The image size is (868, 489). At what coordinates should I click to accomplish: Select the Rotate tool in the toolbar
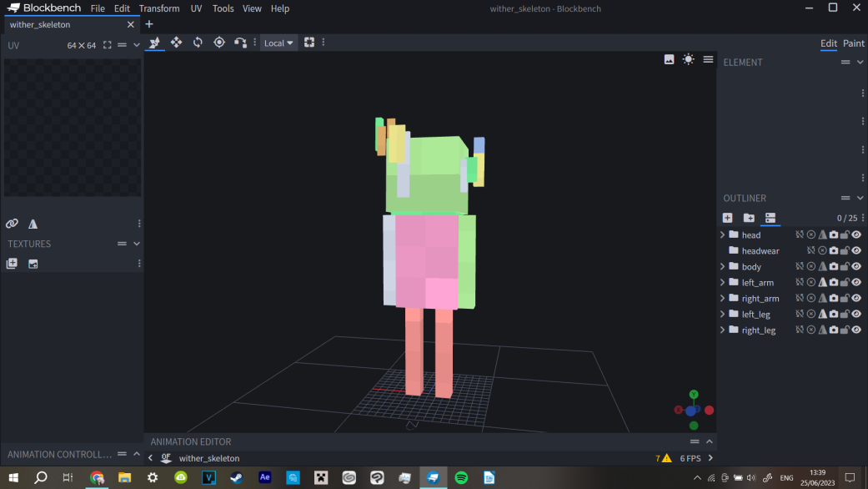coord(198,42)
